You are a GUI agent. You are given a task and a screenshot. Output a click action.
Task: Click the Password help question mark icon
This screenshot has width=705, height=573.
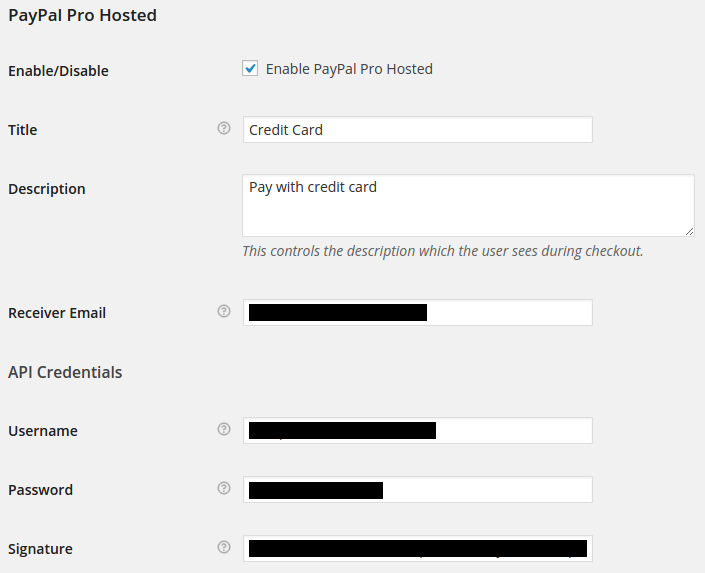pyautogui.click(x=224, y=488)
